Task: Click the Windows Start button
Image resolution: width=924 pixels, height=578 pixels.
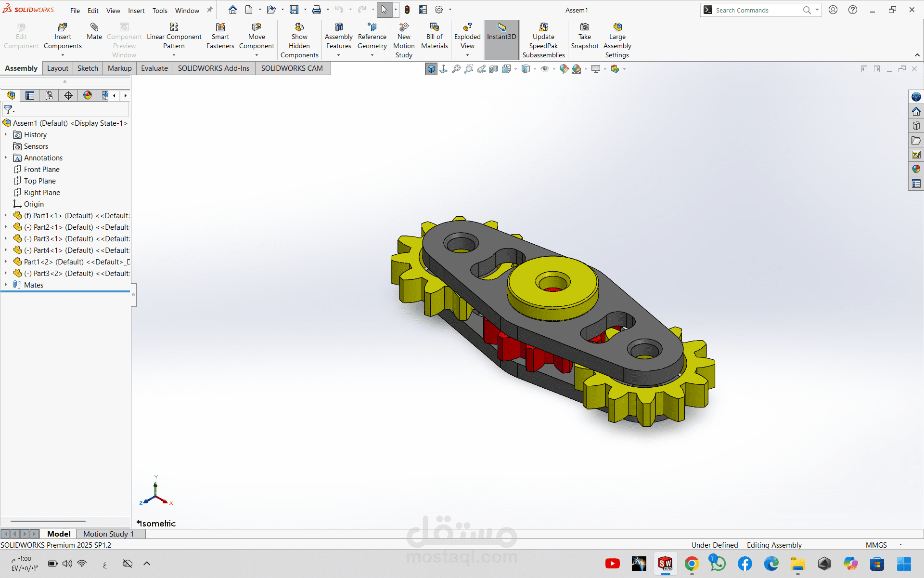Action: tap(904, 564)
